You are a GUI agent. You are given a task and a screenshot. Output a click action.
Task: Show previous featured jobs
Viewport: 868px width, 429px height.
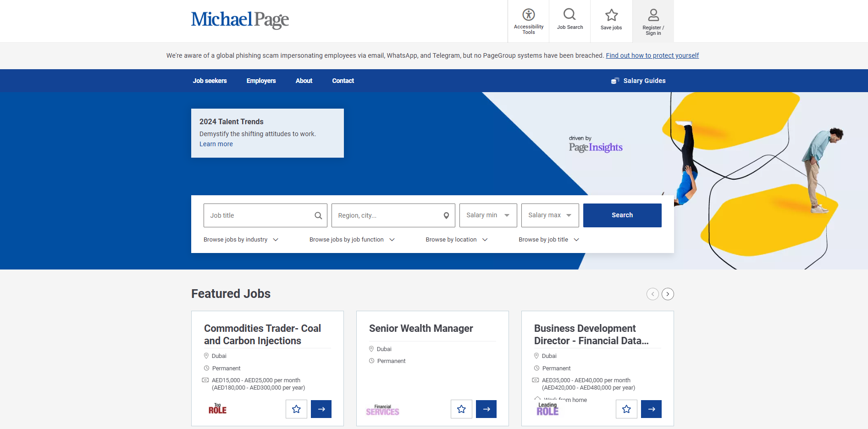point(652,294)
